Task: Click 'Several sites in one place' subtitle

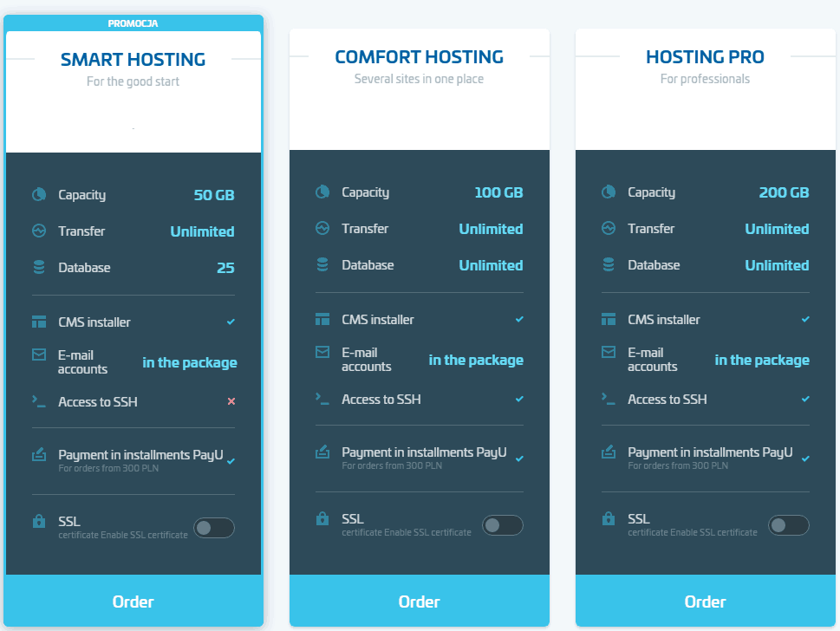Action: [419, 79]
